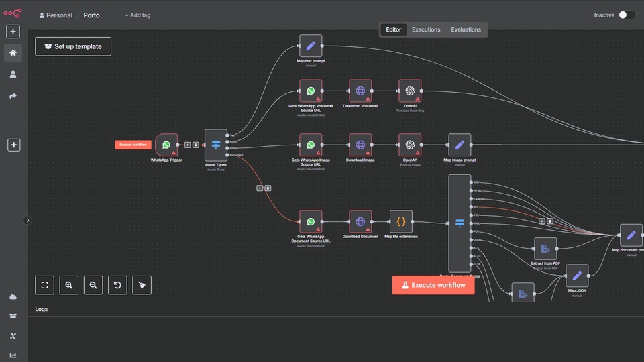Open the variables x icon in sidebar
Screen dimensions: 644x362
pos(13,336)
